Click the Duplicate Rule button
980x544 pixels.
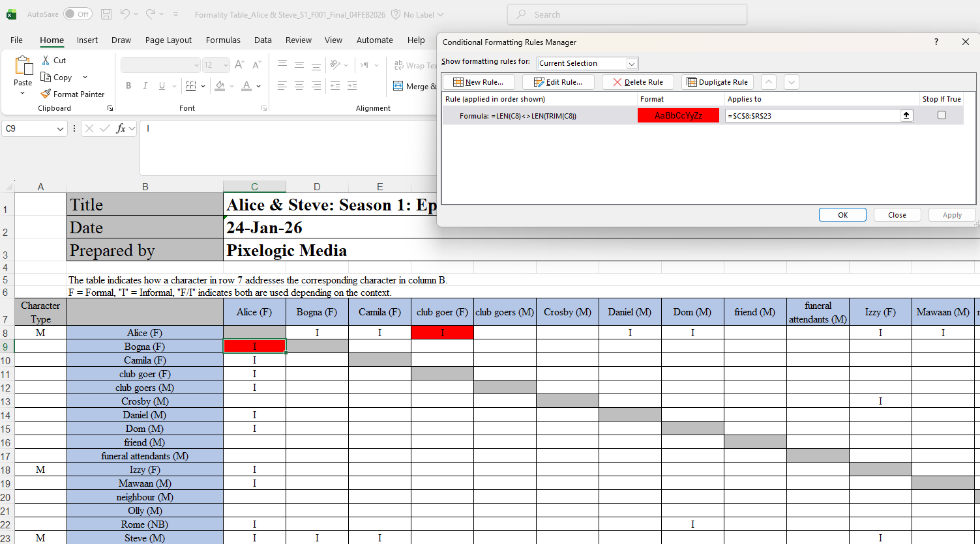pyautogui.click(x=717, y=82)
